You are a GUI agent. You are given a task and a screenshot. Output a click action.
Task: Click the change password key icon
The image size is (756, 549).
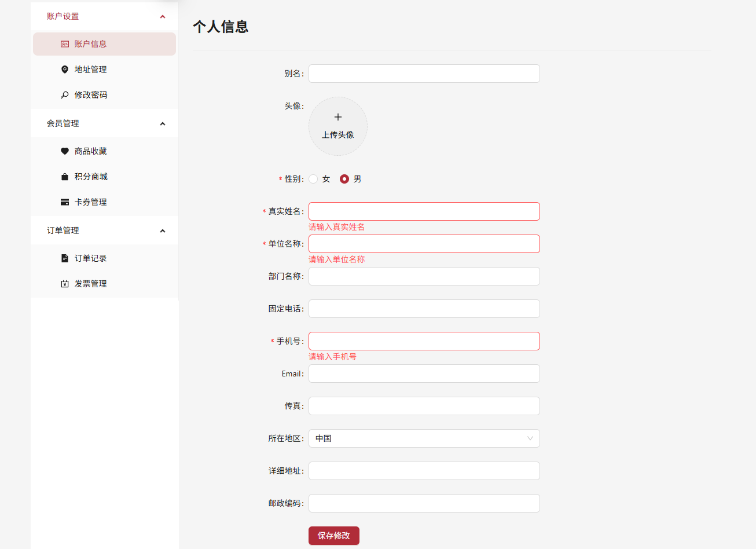point(65,95)
